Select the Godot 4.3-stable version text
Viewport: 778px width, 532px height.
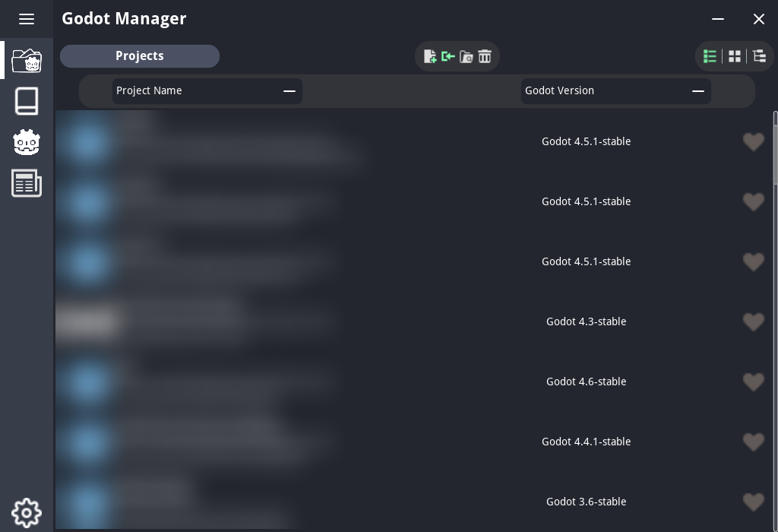pyautogui.click(x=586, y=321)
